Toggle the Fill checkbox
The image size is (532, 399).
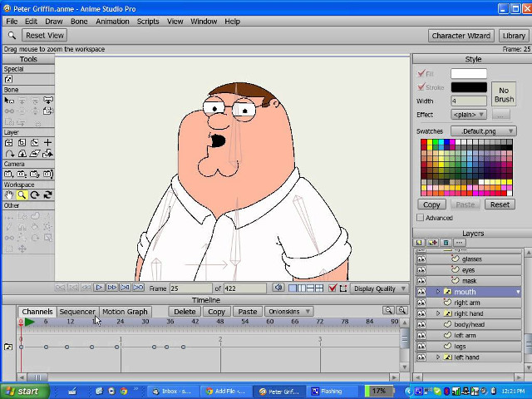coord(421,73)
